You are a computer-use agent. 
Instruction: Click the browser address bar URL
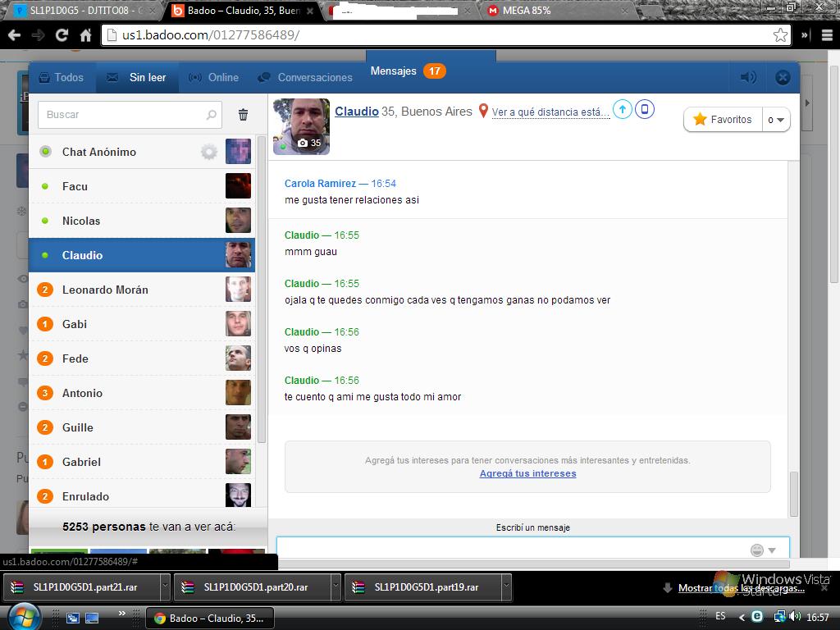(x=211, y=35)
